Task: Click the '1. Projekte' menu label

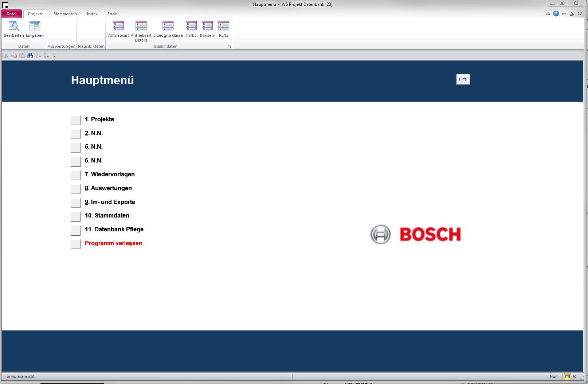Action: (x=99, y=119)
